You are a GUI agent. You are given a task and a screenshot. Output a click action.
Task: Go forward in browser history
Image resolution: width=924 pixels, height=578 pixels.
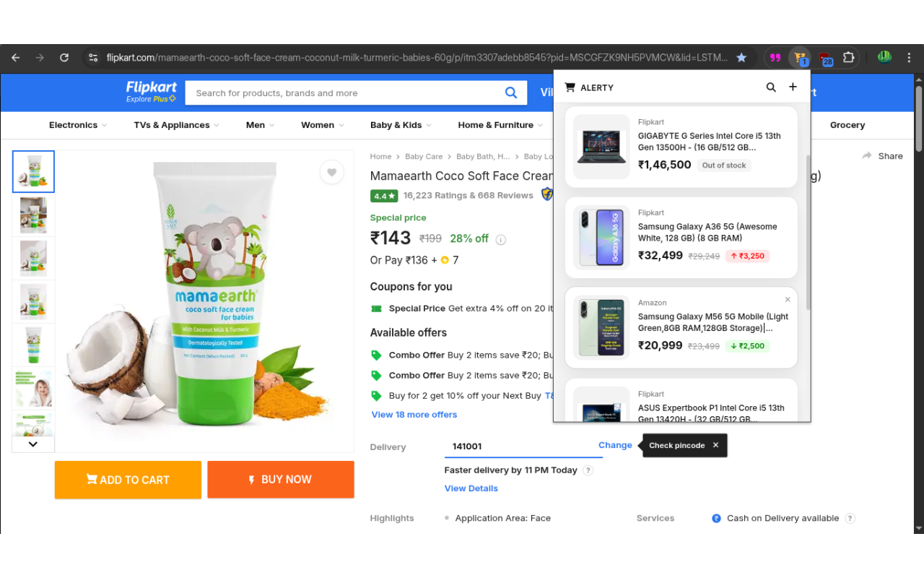click(40, 57)
